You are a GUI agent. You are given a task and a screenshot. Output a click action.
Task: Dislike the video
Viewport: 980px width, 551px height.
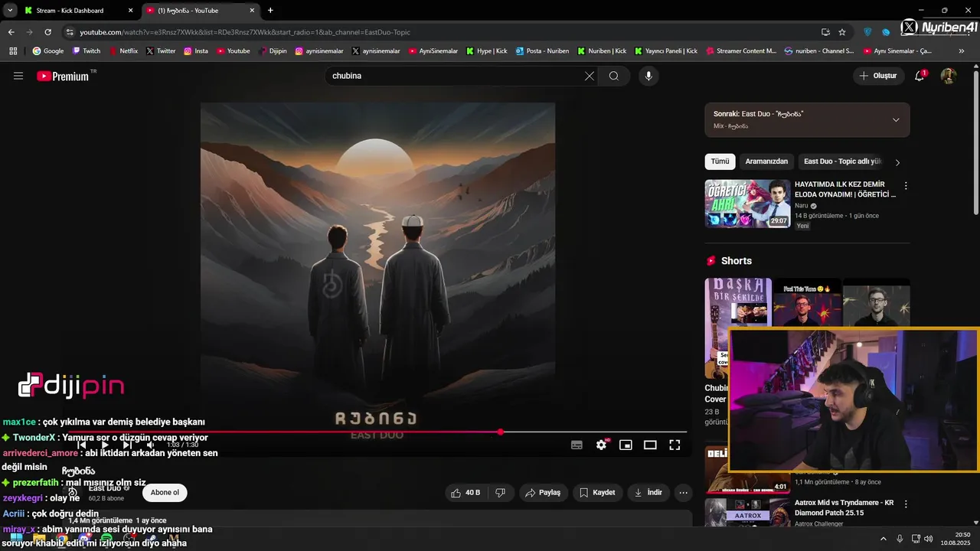500,493
